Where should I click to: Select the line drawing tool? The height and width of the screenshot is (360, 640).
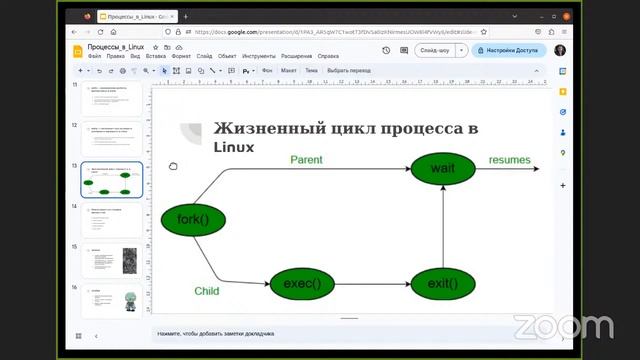click(x=213, y=71)
